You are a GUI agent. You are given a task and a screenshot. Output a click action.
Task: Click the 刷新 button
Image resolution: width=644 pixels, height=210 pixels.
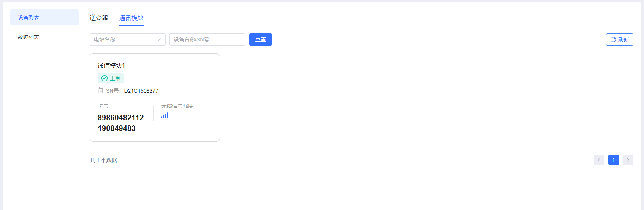coord(620,39)
